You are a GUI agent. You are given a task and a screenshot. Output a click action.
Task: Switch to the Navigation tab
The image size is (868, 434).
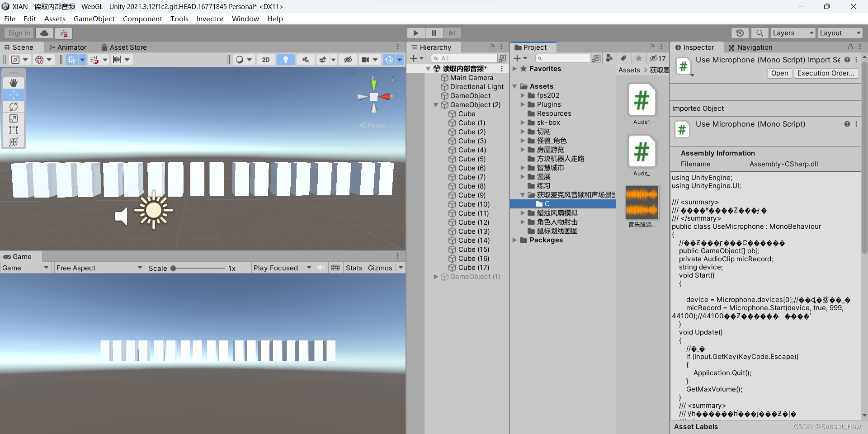pyautogui.click(x=750, y=47)
